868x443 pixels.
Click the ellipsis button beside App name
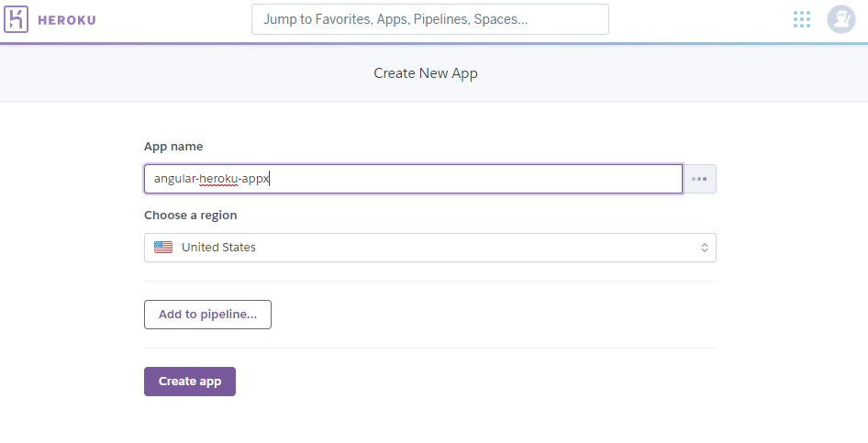pyautogui.click(x=700, y=179)
